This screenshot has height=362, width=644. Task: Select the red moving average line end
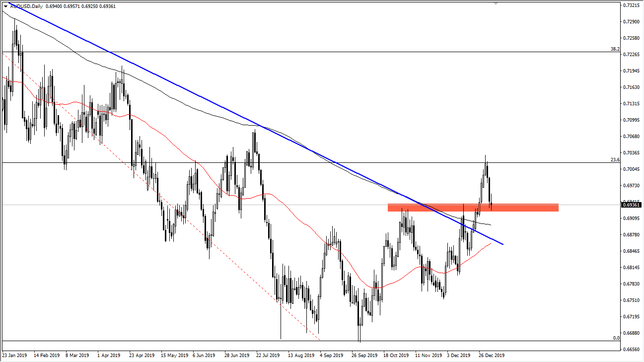tap(491, 243)
